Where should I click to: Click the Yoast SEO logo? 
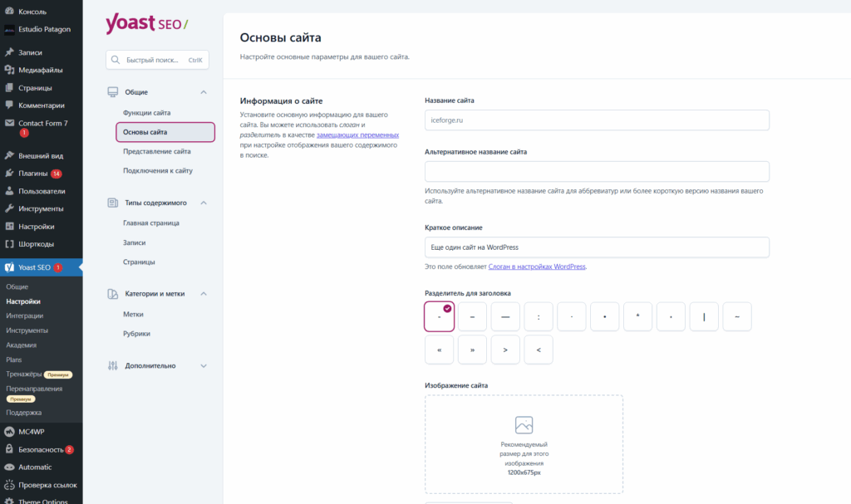point(146,25)
